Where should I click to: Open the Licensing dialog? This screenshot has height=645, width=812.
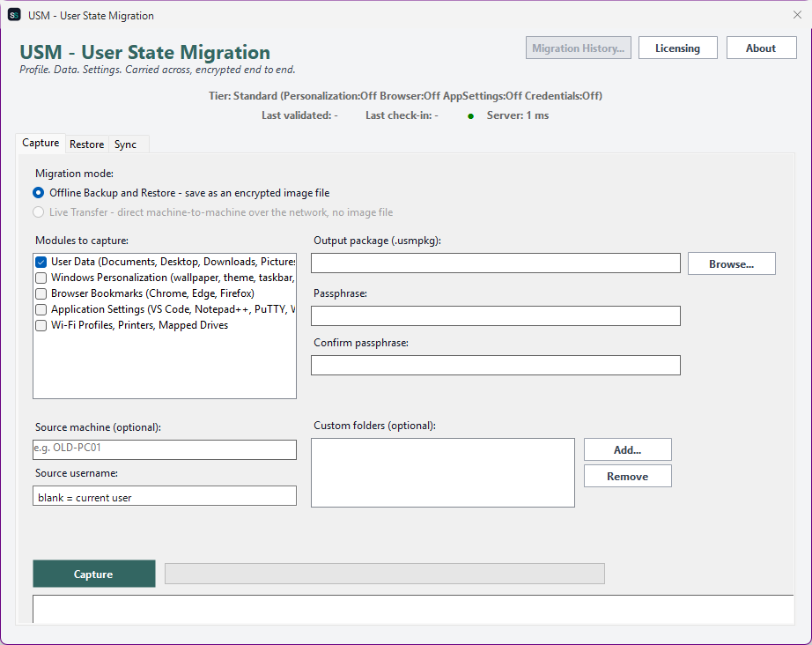677,48
